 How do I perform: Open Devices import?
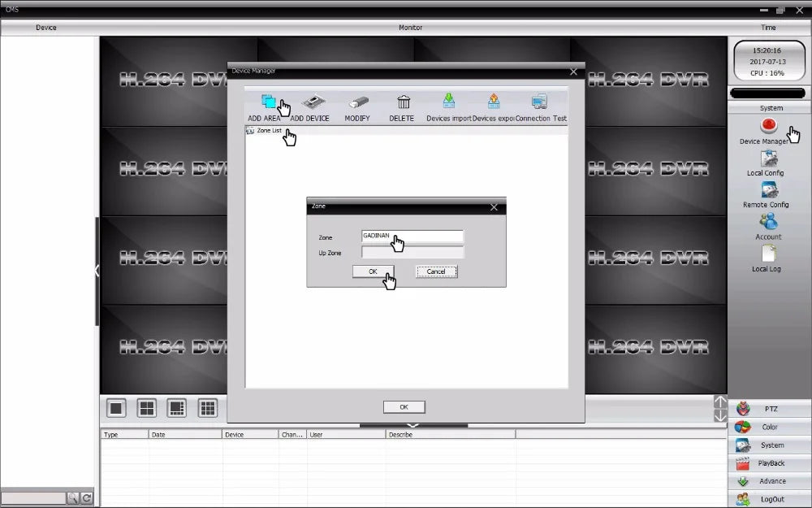[448, 101]
